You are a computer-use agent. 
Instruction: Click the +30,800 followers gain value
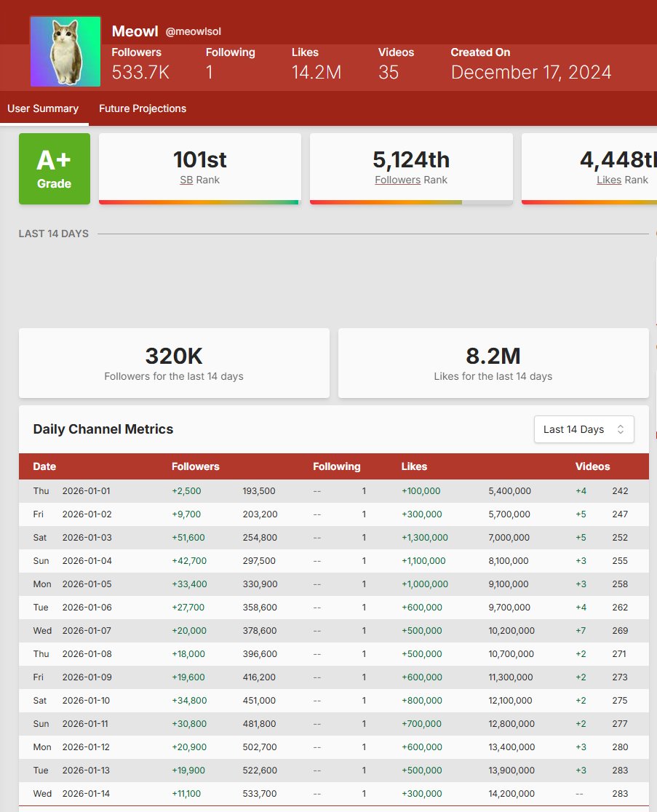[189, 724]
